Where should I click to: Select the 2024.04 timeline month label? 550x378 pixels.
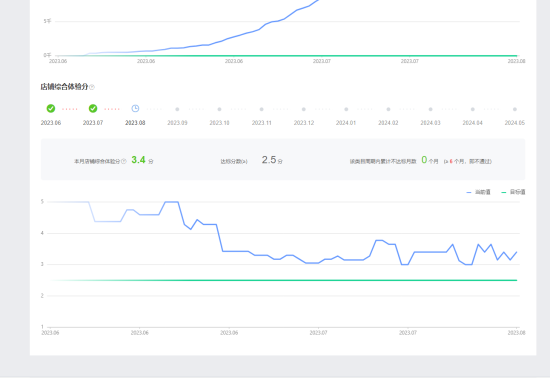point(472,123)
